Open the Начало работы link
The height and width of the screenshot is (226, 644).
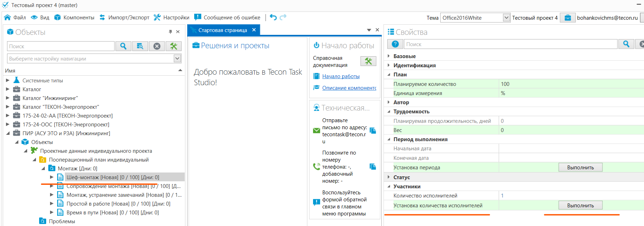coord(341,76)
